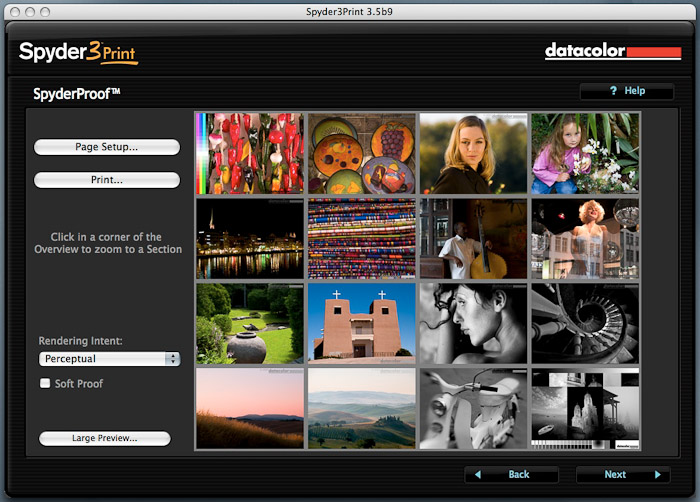The width and height of the screenshot is (700, 502).
Task: Click the black and white spiral staircase
Action: click(585, 324)
